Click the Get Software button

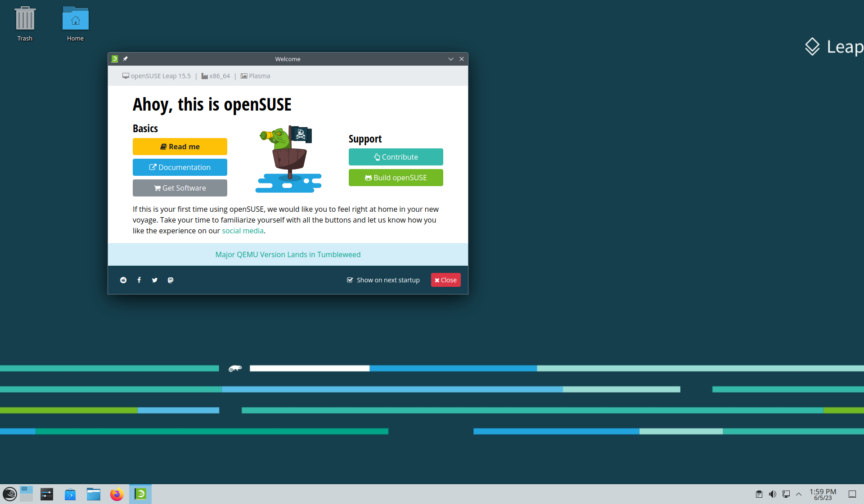[180, 188]
